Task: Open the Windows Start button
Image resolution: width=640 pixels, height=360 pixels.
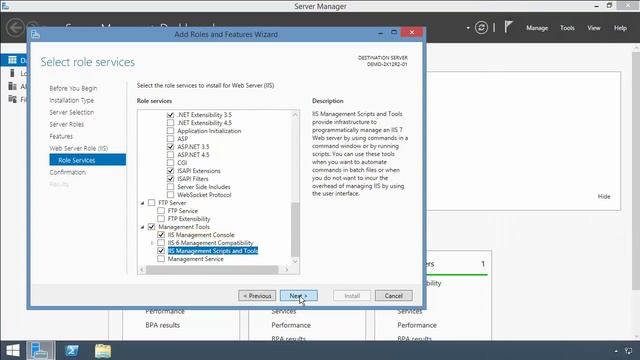Action: tap(13, 351)
